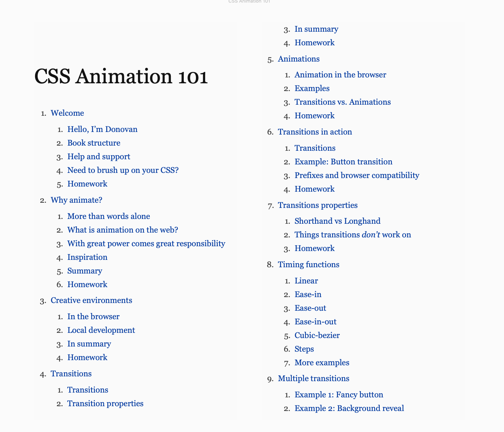Open "Example 1: Fancy button"

pos(339,394)
